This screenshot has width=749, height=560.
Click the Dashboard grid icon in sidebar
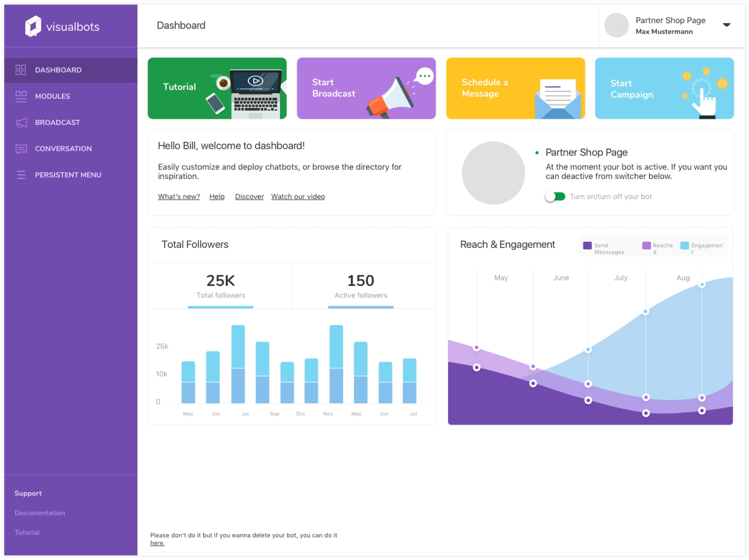[x=20, y=70]
